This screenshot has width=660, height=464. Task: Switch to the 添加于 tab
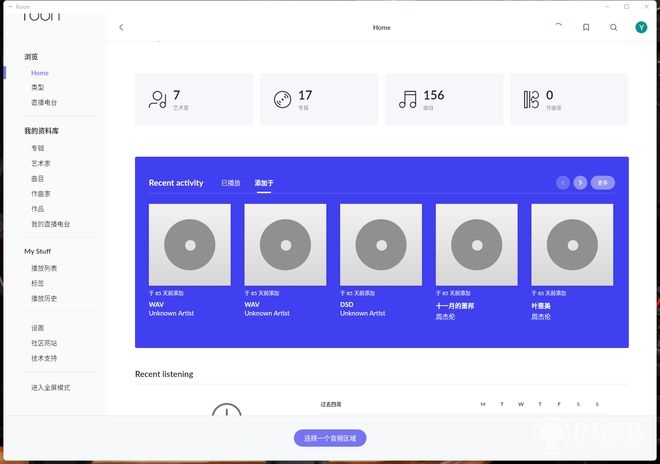[264, 183]
